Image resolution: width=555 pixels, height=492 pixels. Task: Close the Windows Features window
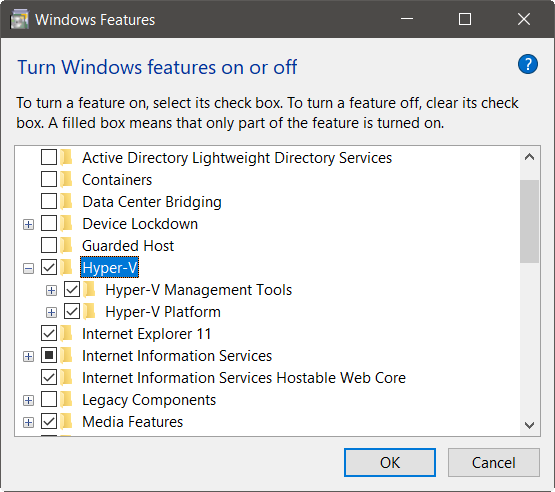[523, 19]
